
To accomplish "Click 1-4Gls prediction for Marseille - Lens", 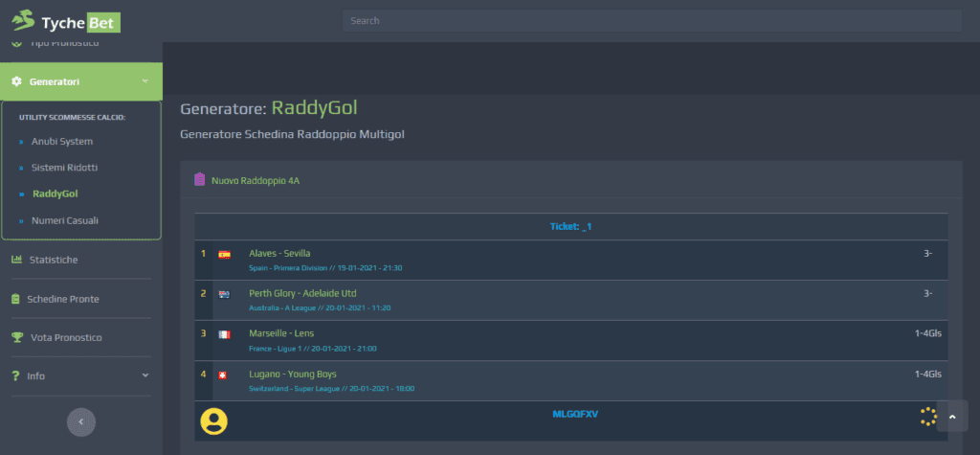I will [928, 333].
